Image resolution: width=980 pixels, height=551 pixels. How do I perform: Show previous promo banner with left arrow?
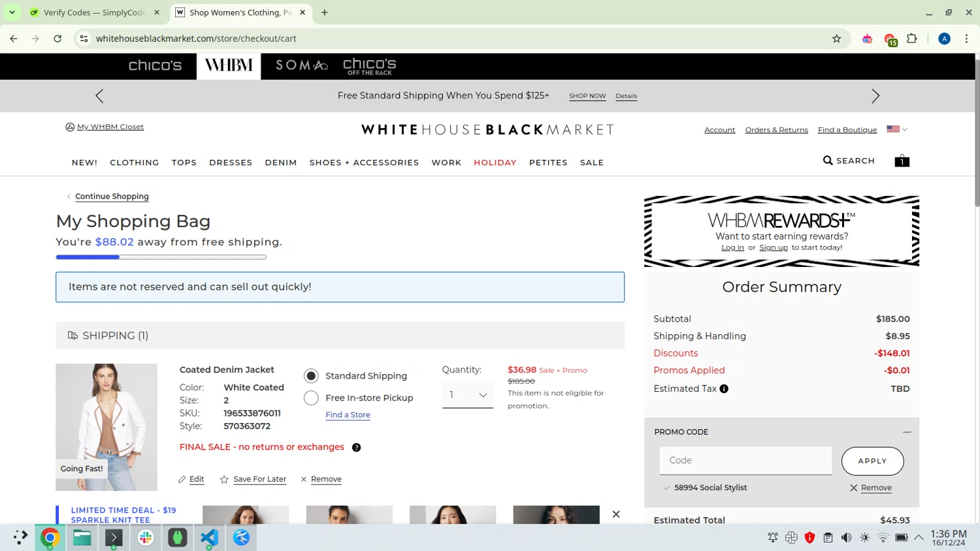(x=99, y=96)
